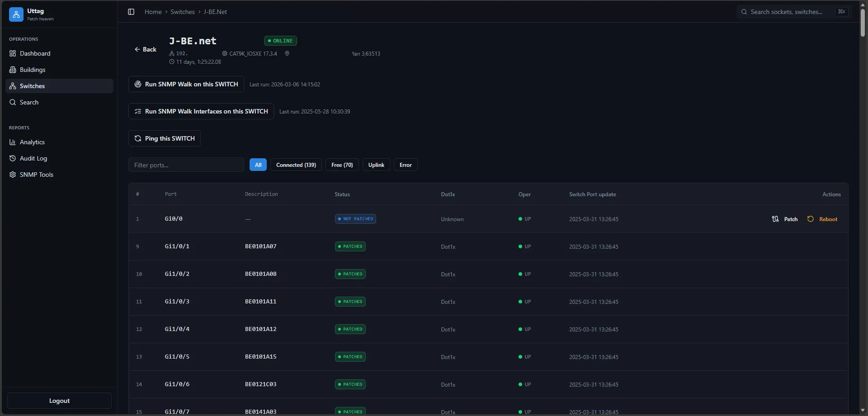868x416 pixels.
Task: Go to Switches breadcrumb
Action: (x=183, y=12)
